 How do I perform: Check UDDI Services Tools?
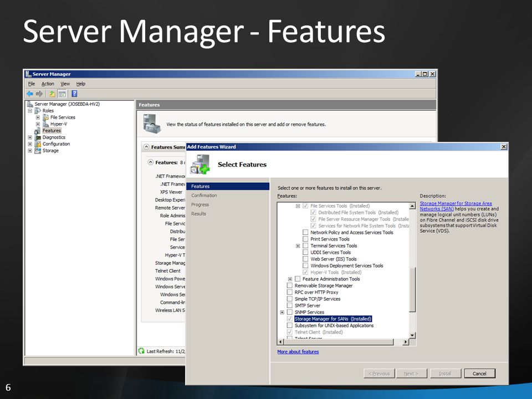305,253
